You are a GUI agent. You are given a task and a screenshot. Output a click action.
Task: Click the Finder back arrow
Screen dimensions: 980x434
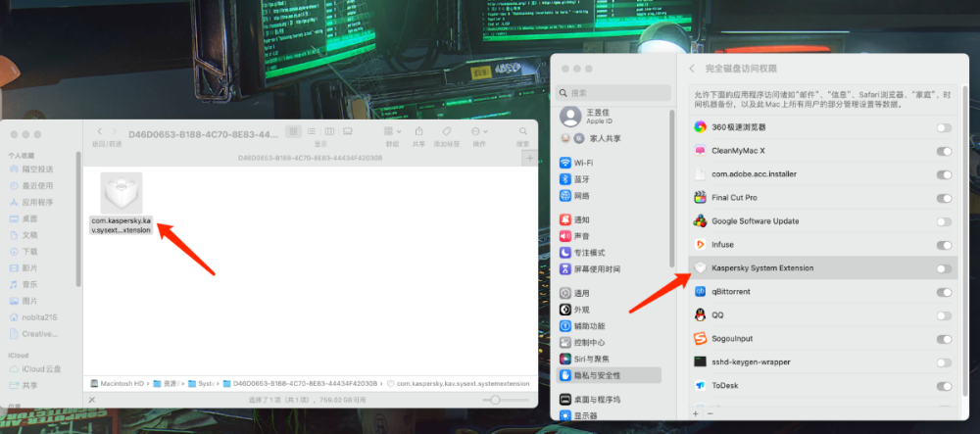(99, 131)
